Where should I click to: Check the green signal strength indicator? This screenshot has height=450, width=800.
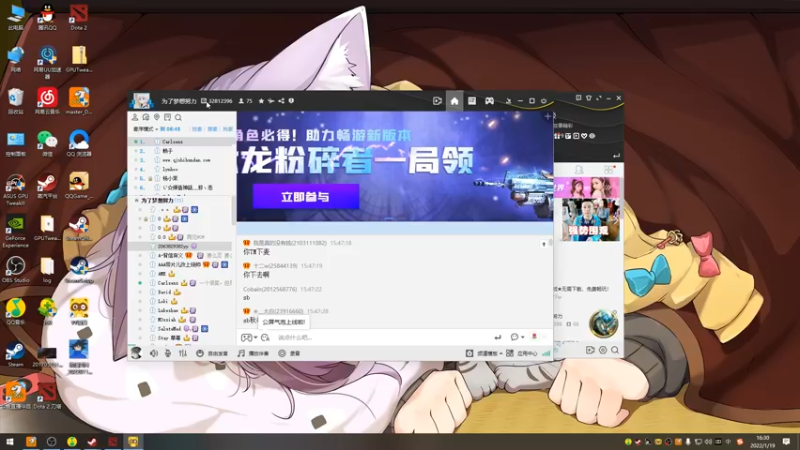pos(546,353)
